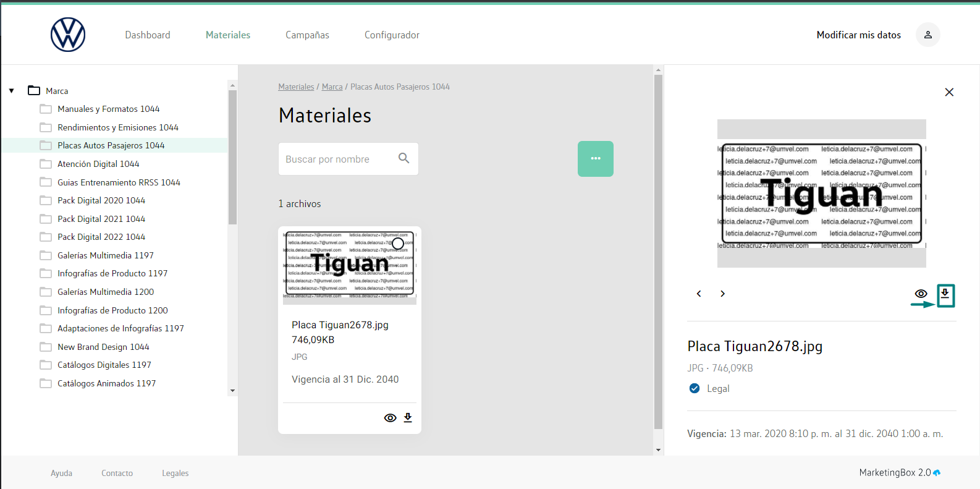Viewport: 980px width, 489px height.
Task: Click Materiales breadcrumb link
Action: pos(296,87)
